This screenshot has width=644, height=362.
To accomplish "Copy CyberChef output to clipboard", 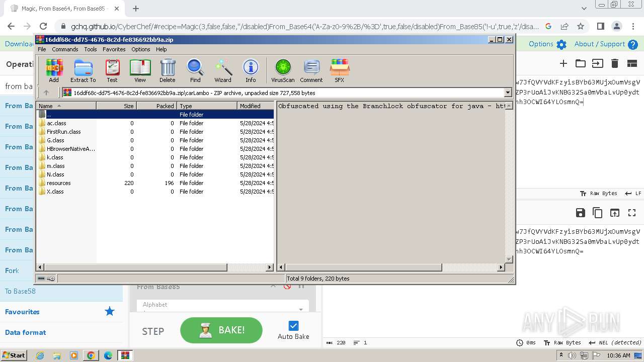I will coord(598,213).
